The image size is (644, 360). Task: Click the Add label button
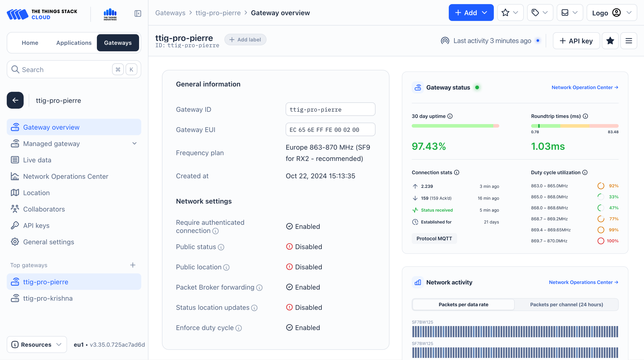point(245,40)
